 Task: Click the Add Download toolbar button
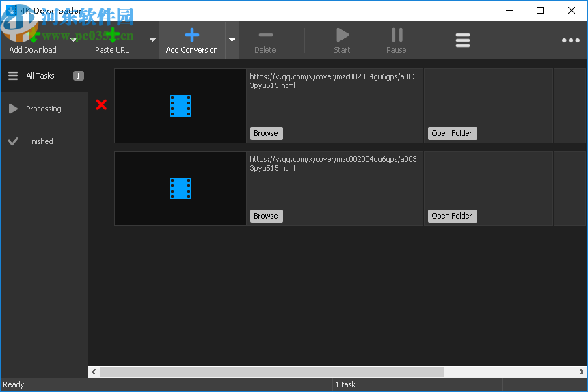coord(33,40)
